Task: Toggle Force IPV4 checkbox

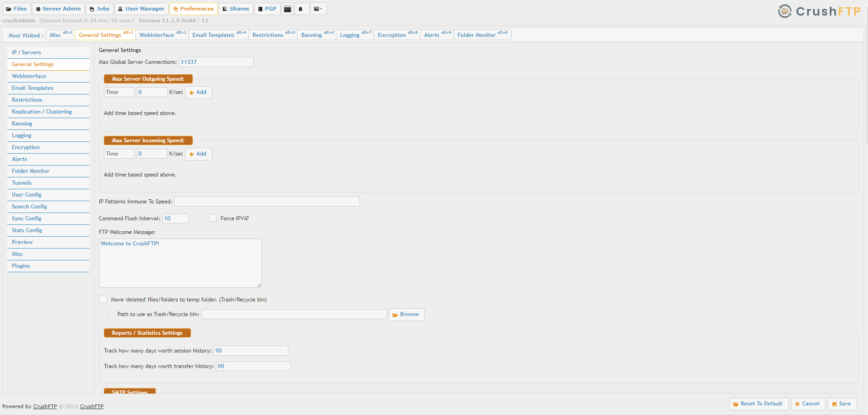Action: [x=213, y=218]
